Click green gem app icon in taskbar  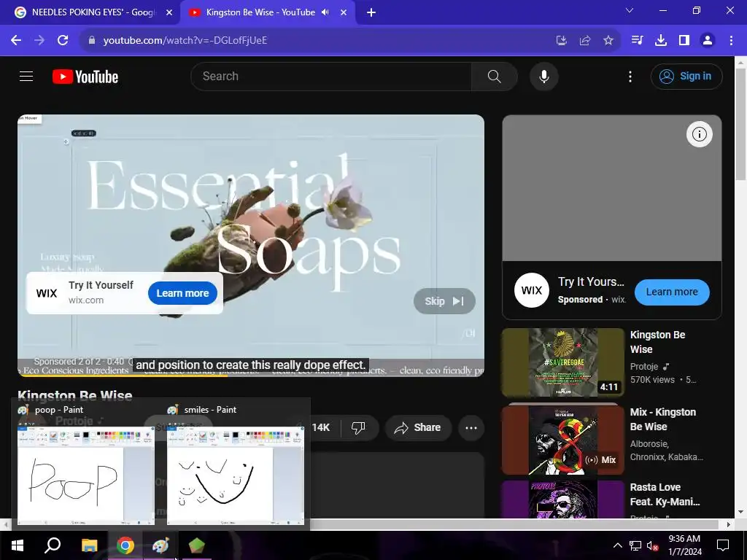pyautogui.click(x=196, y=545)
